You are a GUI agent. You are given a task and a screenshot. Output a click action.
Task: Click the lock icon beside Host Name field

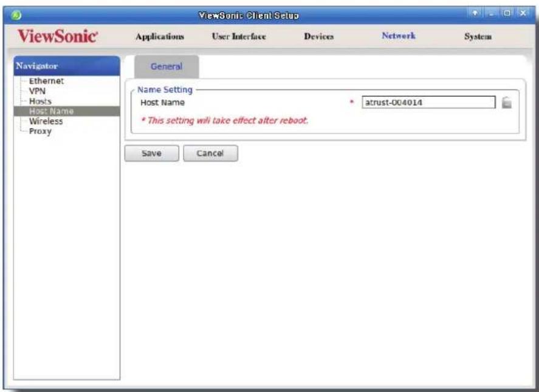(x=507, y=103)
